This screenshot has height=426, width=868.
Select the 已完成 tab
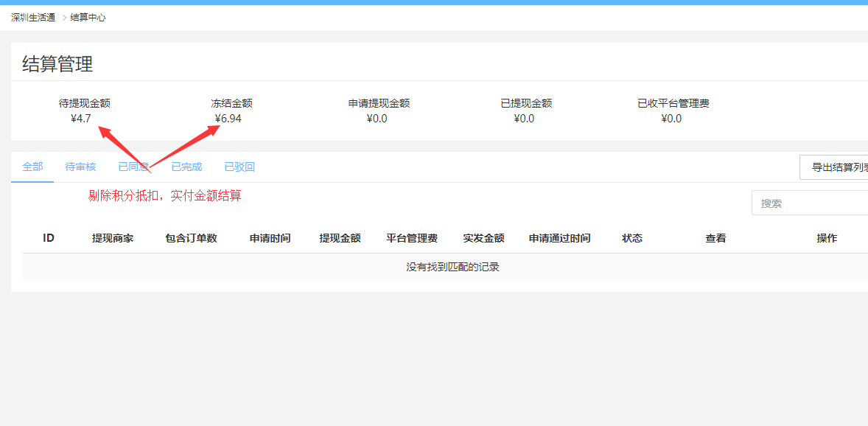[x=186, y=167]
